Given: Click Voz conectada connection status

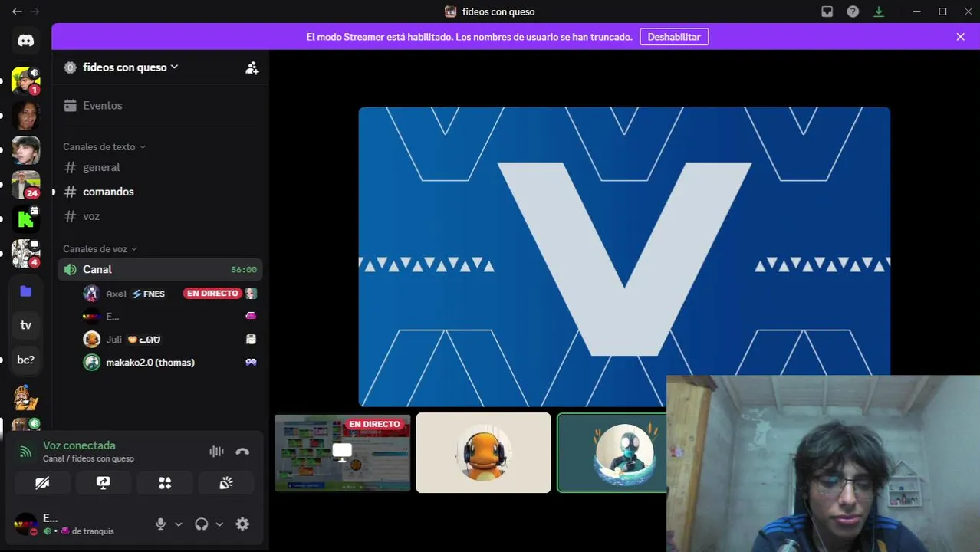Looking at the screenshot, I should pyautogui.click(x=79, y=445).
